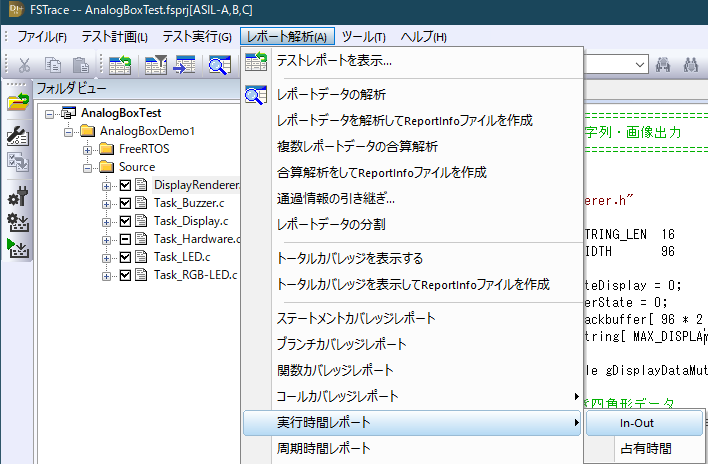The width and height of the screenshot is (708, 464).
Task: Click the AnalogBoxTest project root icon
Action: tap(69, 113)
